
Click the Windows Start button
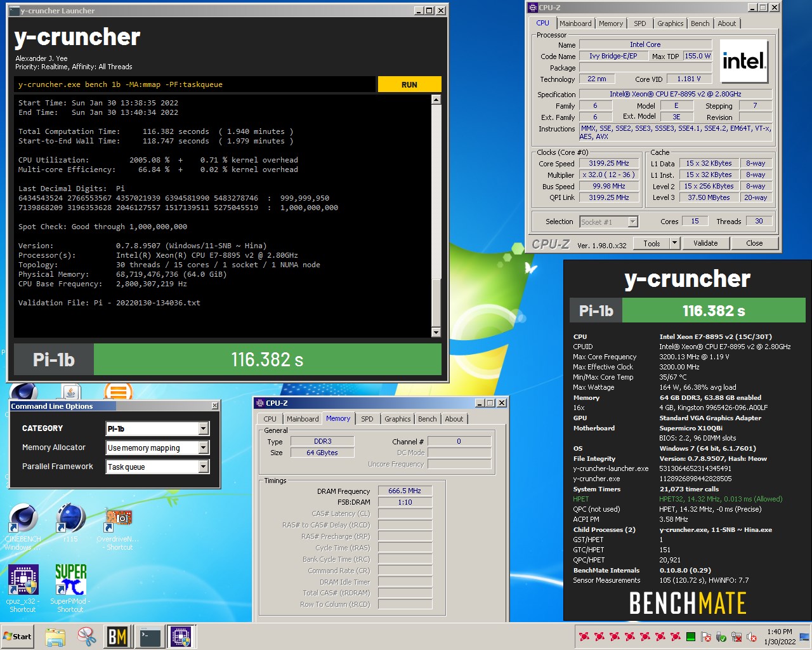(18, 637)
